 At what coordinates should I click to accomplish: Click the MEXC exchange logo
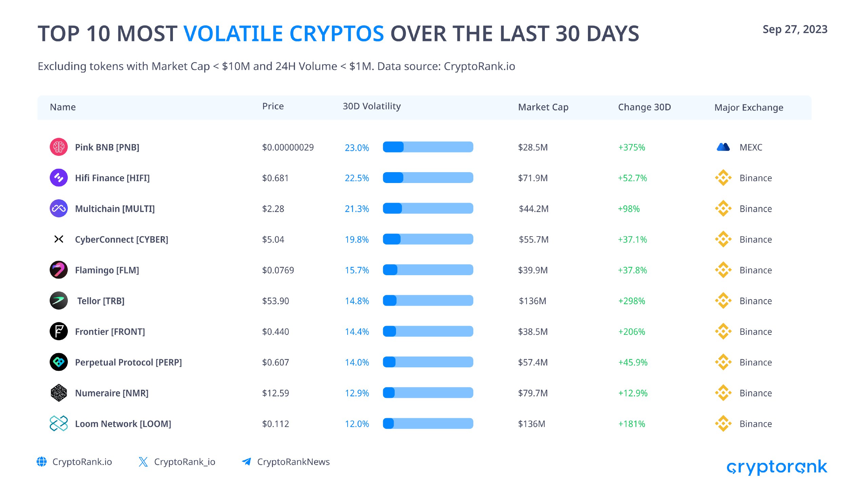pyautogui.click(x=723, y=147)
